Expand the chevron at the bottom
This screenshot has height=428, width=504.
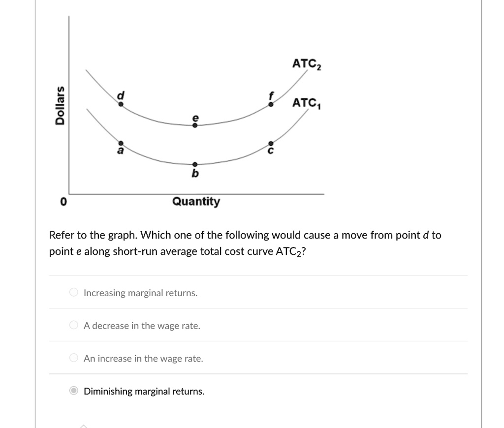pos(84,425)
